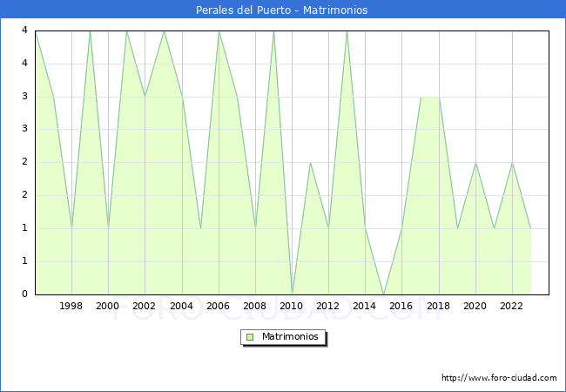Select the 2004 x-axis label

[182, 306]
